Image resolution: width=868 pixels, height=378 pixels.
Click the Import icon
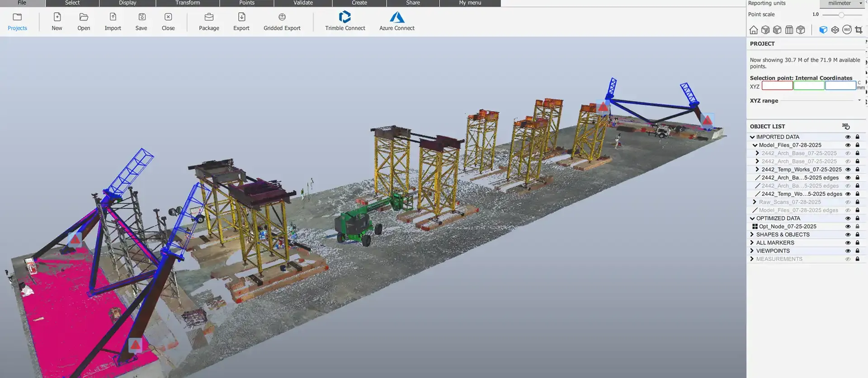click(113, 17)
